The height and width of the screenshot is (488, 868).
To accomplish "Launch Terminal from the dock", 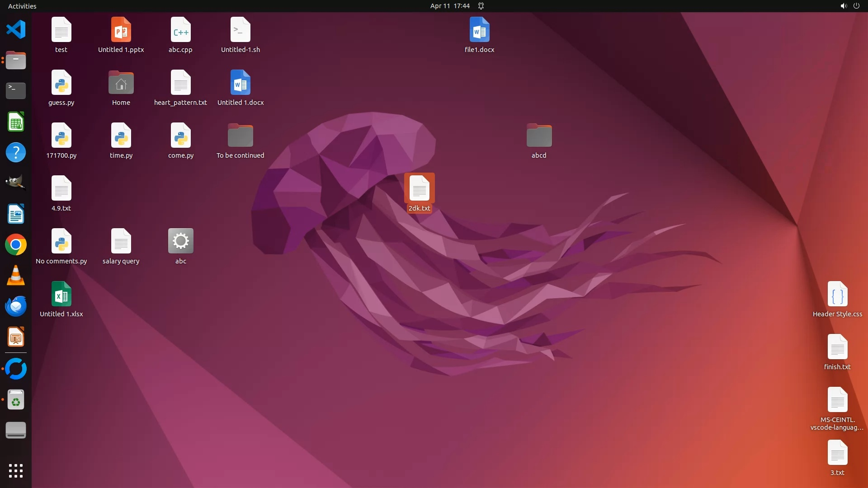I will tap(16, 91).
